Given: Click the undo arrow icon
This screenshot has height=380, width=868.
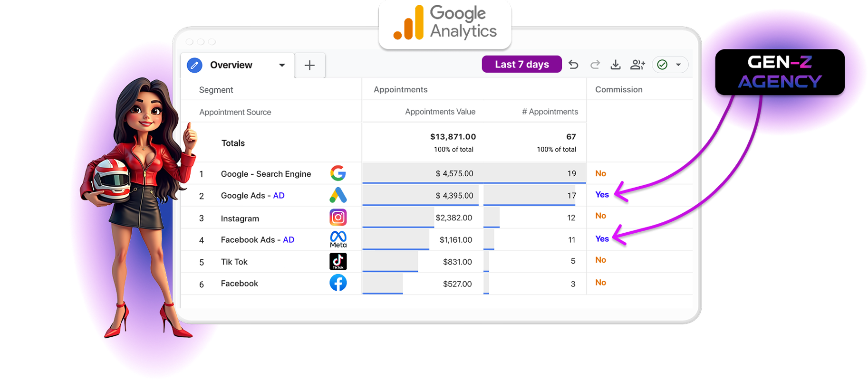Looking at the screenshot, I should [x=574, y=65].
